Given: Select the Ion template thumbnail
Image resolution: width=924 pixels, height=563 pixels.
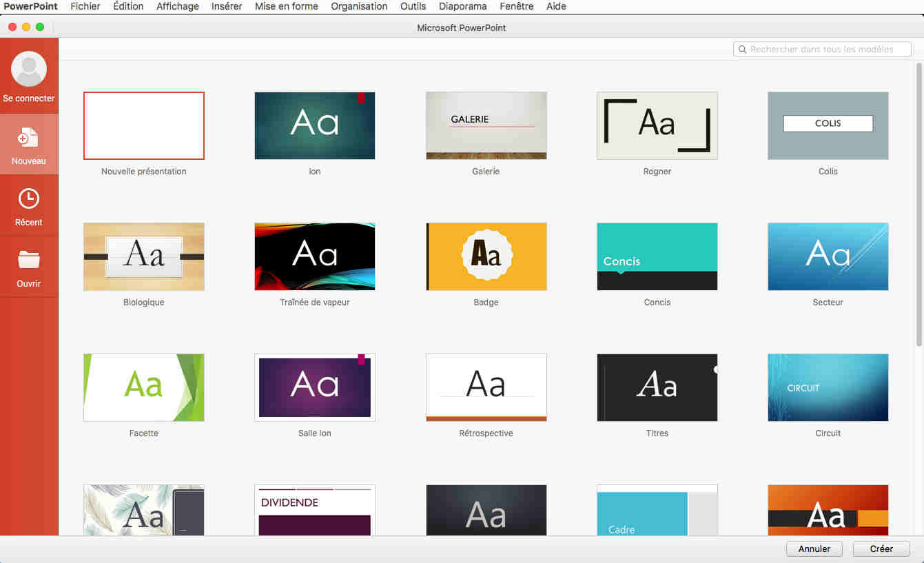Looking at the screenshot, I should 315,125.
